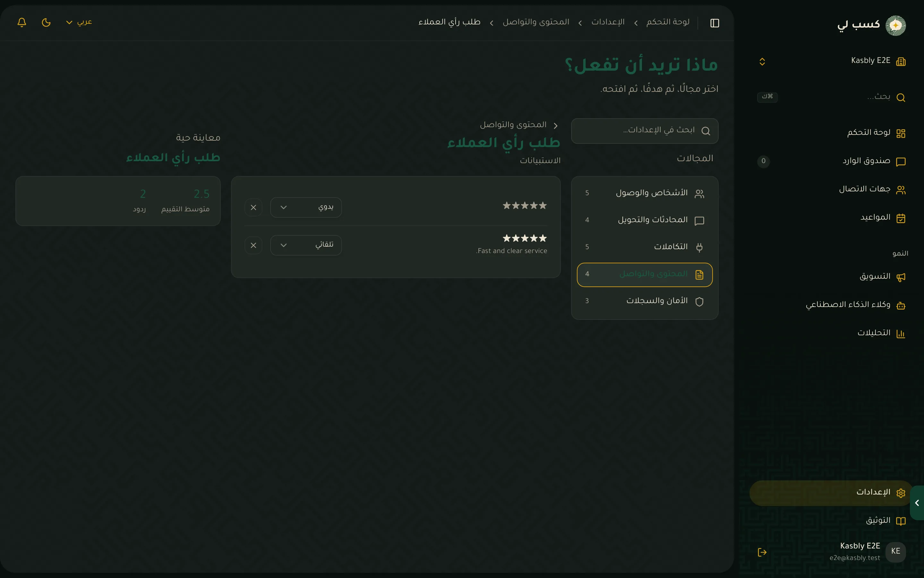
Task: Click the inbox count badge 0
Action: (x=763, y=161)
